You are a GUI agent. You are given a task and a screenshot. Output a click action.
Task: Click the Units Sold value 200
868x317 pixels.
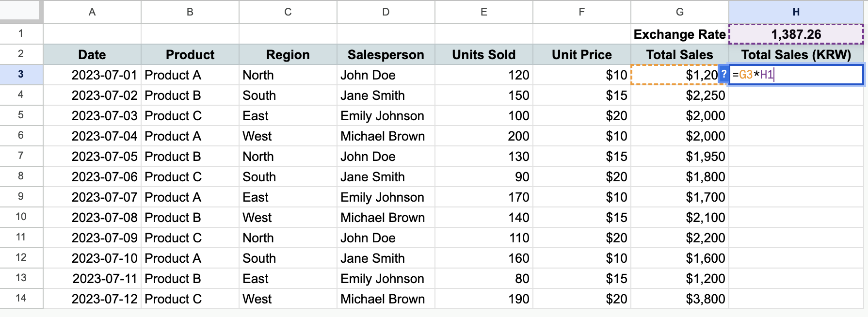click(x=484, y=136)
